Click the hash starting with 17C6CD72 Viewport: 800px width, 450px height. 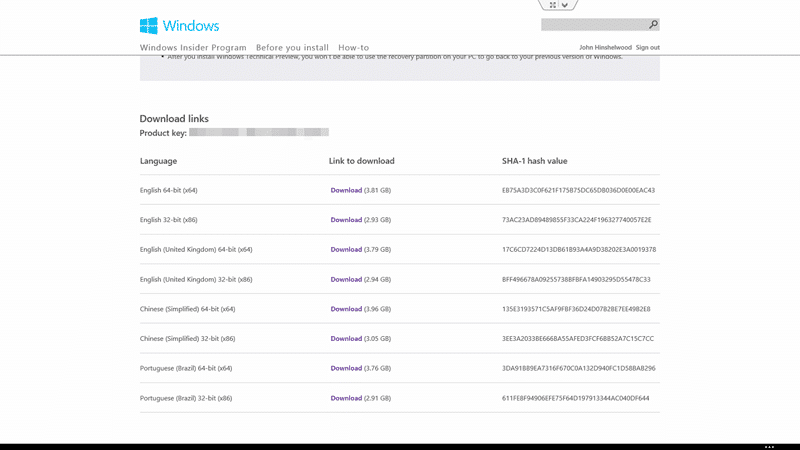coord(579,249)
